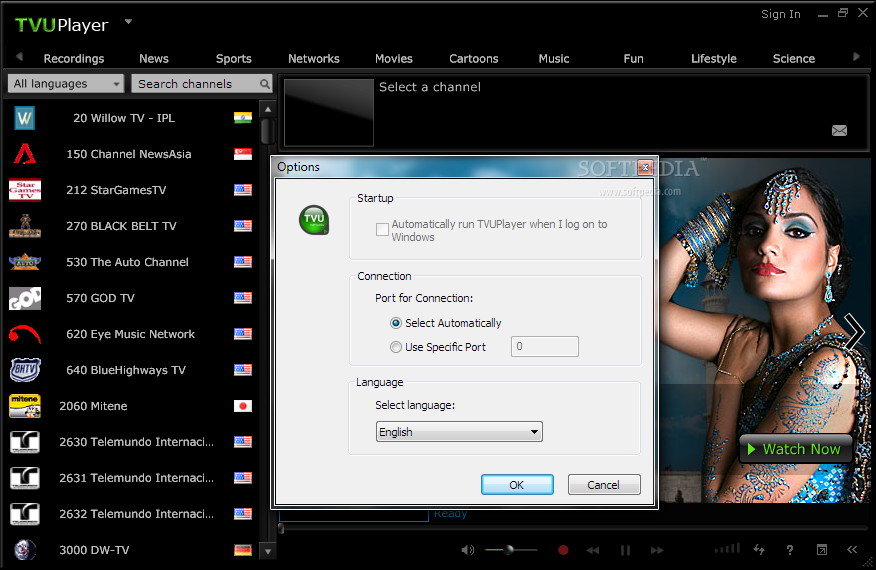This screenshot has width=876, height=570.
Task: Open the Networks category
Action: point(313,59)
